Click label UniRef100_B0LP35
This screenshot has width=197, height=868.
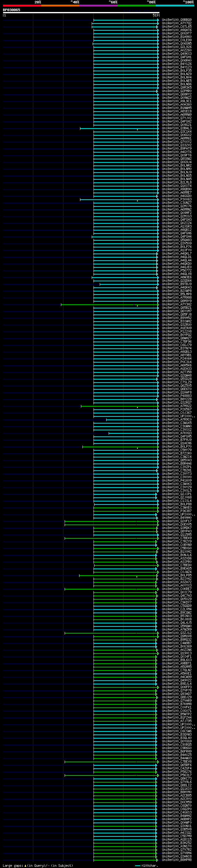[x=177, y=71]
